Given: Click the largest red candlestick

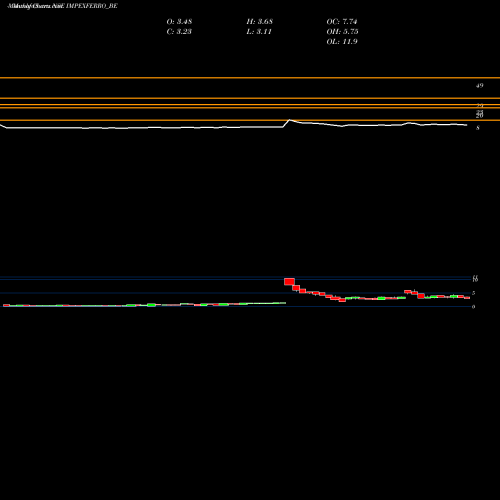Looking at the screenshot, I should point(289,282).
